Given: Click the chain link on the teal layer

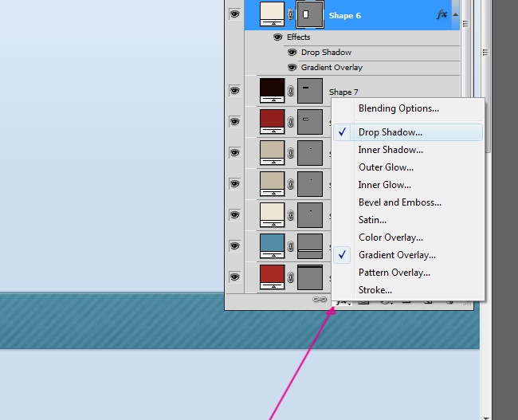Looking at the screenshot, I should 291,246.
